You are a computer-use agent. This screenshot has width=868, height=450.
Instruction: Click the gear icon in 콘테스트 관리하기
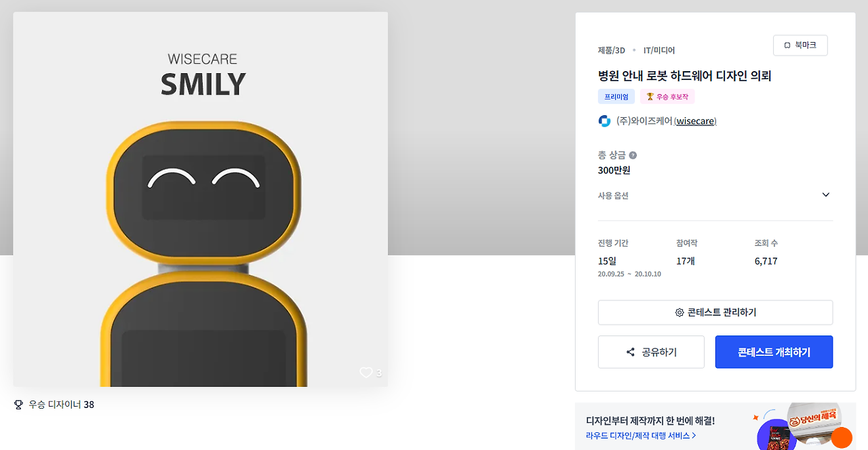[679, 312]
